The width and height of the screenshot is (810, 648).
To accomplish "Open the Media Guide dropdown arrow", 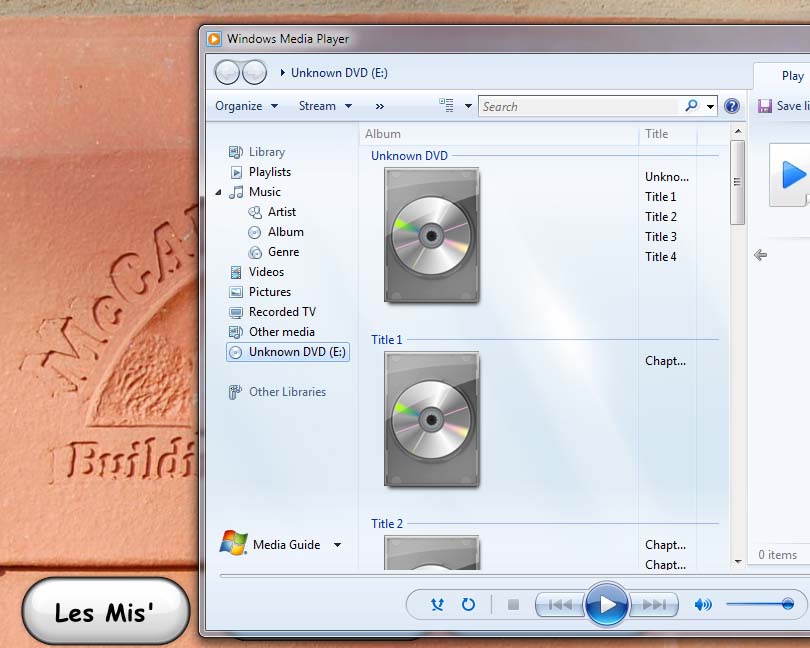I will coord(337,545).
